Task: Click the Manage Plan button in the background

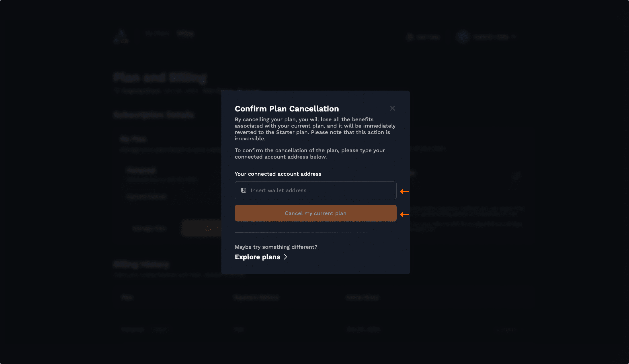Action: coord(149,228)
